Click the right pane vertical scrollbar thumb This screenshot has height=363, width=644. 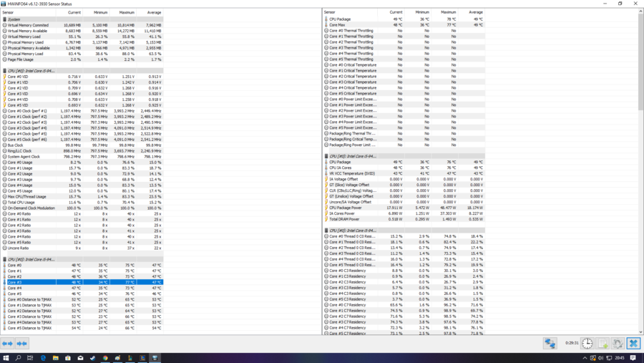tap(640, 62)
